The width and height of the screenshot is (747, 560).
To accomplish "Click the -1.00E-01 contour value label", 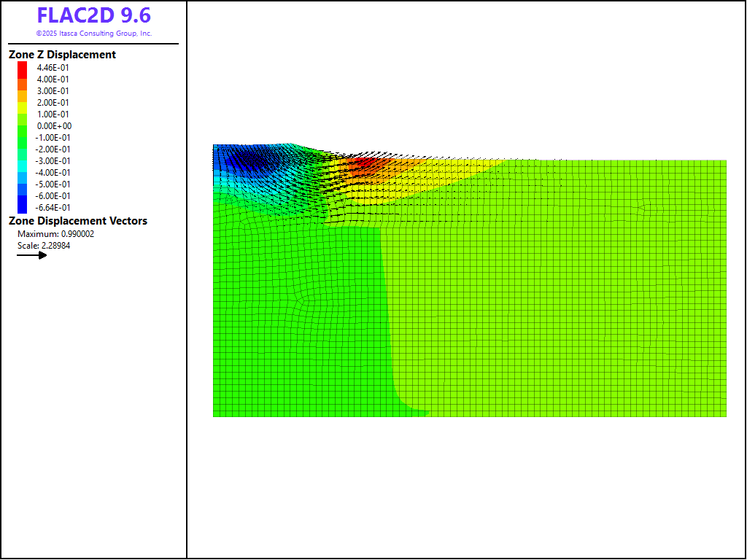I will (53, 138).
